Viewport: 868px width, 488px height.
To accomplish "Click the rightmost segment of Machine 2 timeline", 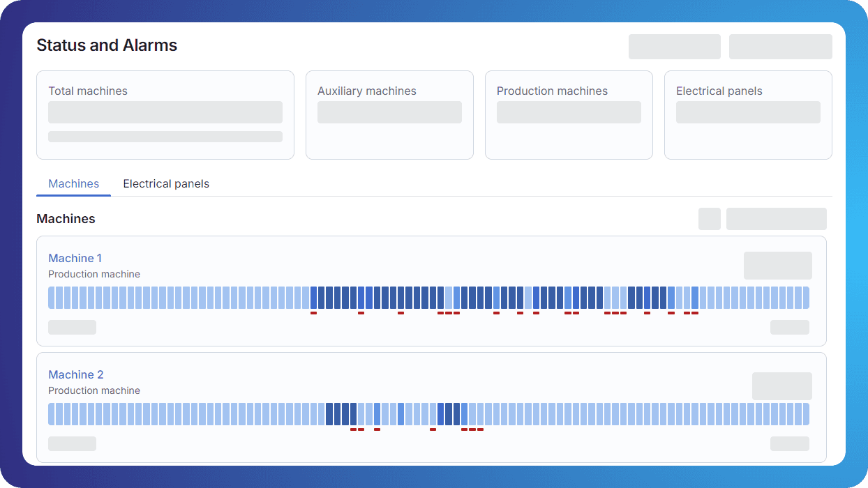I will tap(806, 414).
